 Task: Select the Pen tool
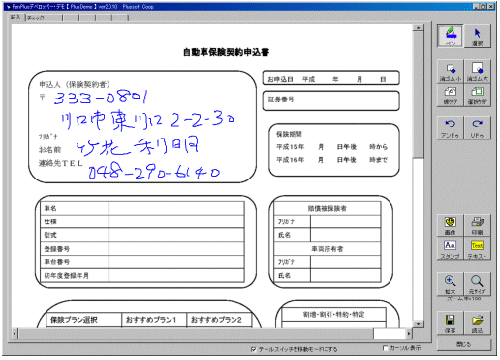point(450,36)
